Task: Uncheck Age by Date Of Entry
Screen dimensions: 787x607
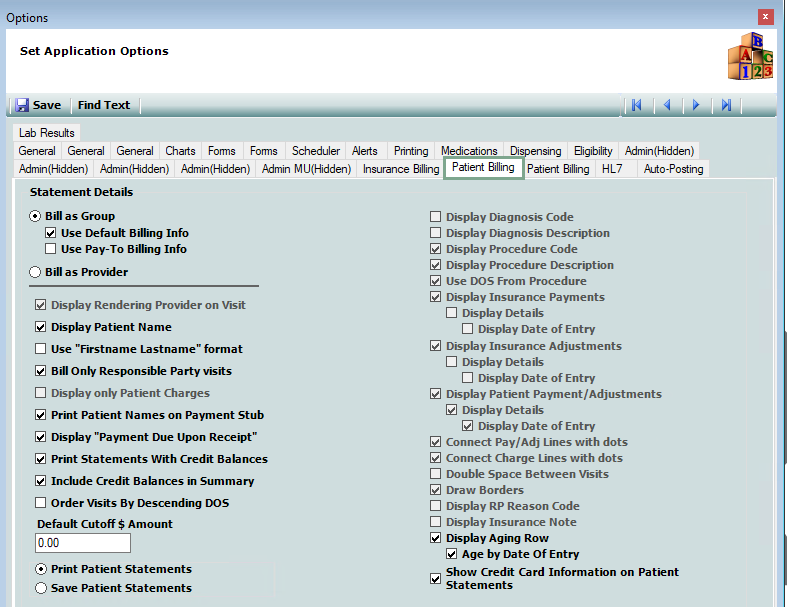Action: point(452,554)
